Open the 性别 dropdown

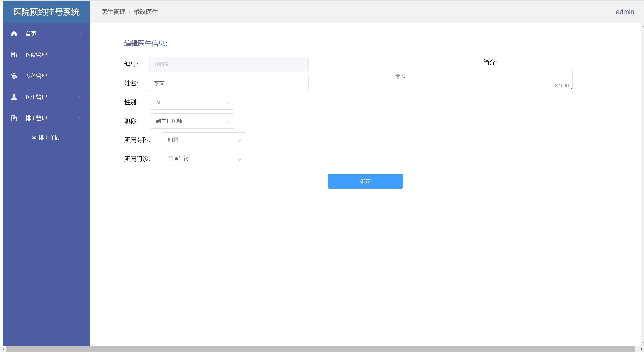[x=192, y=102]
